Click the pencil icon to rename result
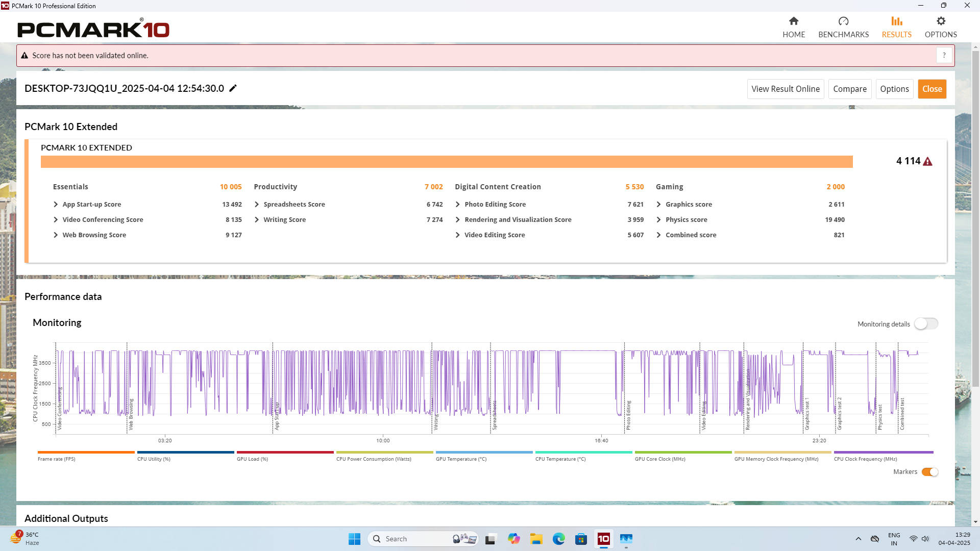The width and height of the screenshot is (980, 551). pyautogui.click(x=233, y=88)
